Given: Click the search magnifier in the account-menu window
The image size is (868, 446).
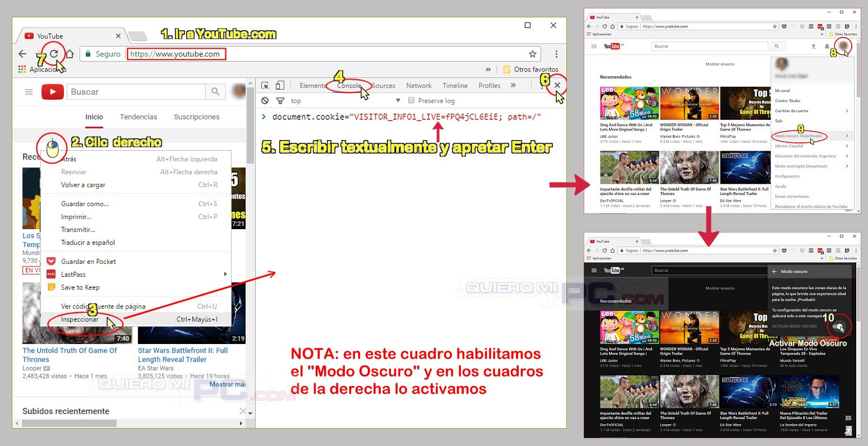Looking at the screenshot, I should (x=777, y=46).
